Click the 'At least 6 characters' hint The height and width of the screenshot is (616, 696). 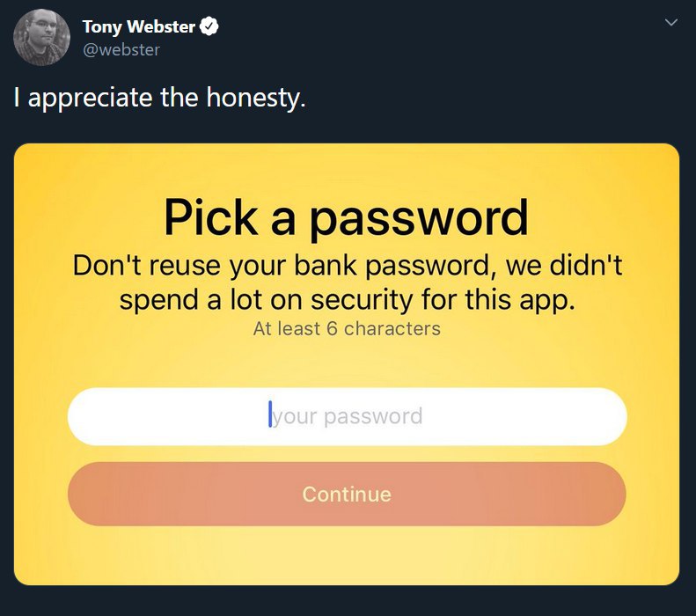347,329
